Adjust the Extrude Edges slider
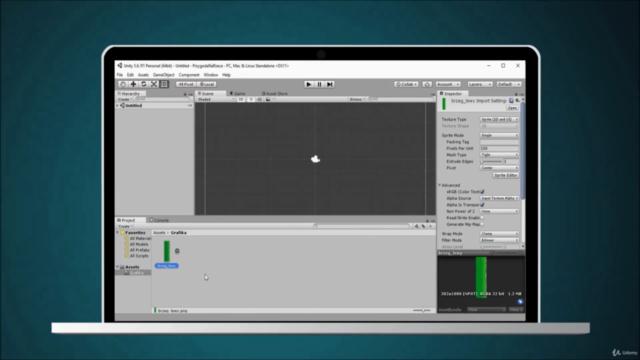 (492, 162)
